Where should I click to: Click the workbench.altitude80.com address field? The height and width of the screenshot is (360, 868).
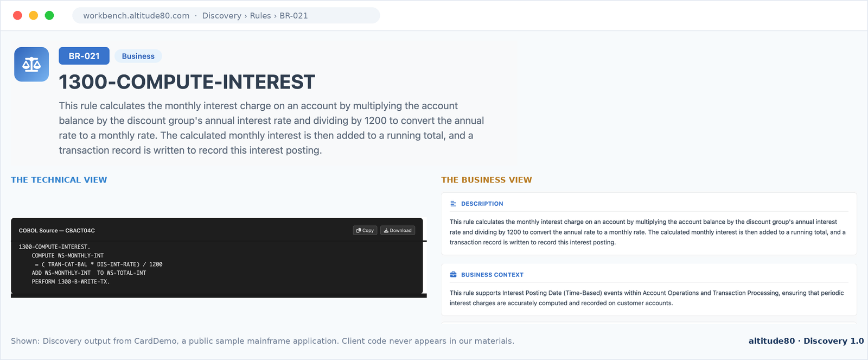(226, 15)
